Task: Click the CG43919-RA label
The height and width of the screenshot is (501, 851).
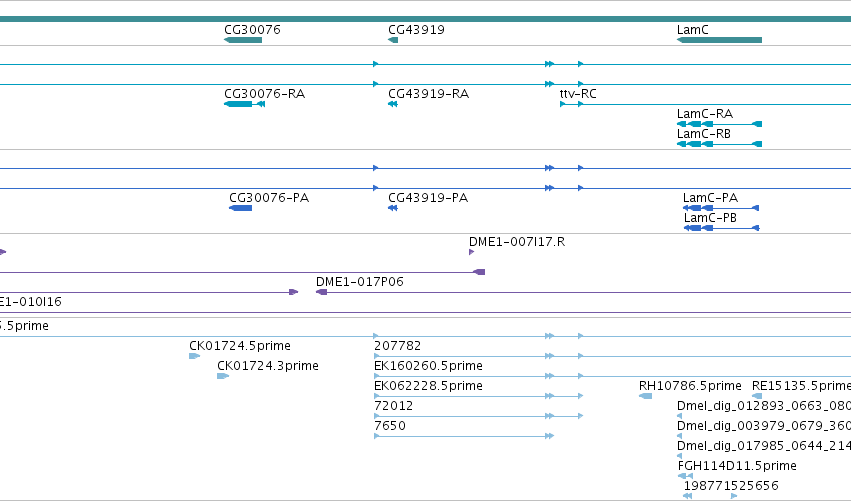Action: tap(428, 94)
